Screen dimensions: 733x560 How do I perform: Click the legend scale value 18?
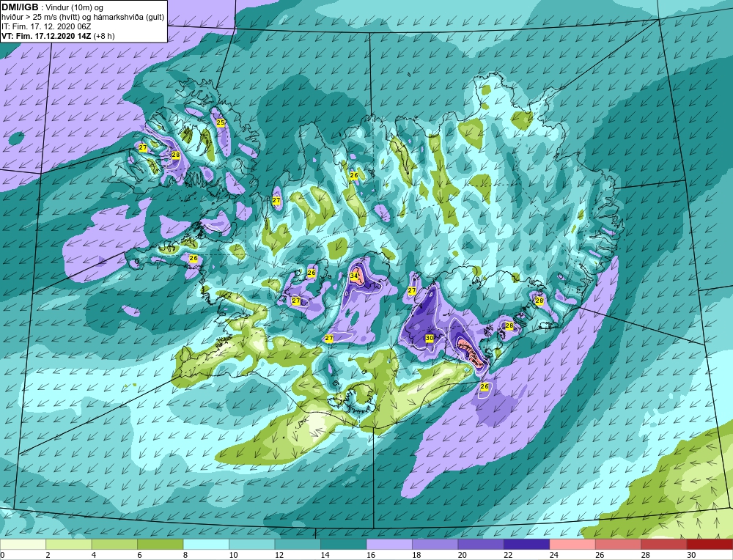click(x=416, y=555)
